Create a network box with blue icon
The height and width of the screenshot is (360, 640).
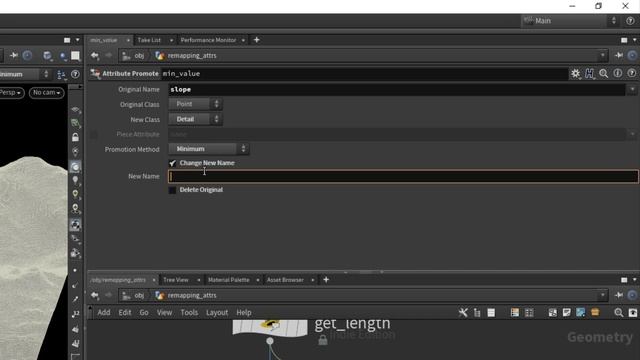580,313
